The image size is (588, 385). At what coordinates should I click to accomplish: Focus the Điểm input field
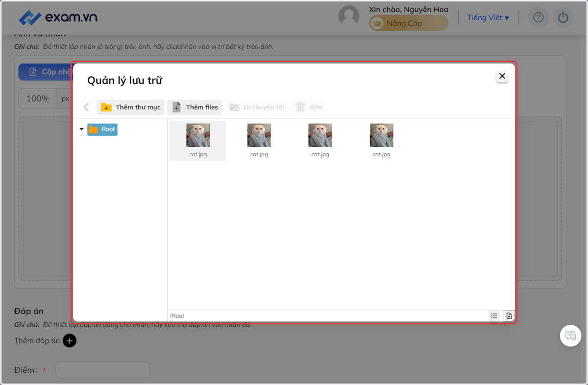pyautogui.click(x=102, y=370)
